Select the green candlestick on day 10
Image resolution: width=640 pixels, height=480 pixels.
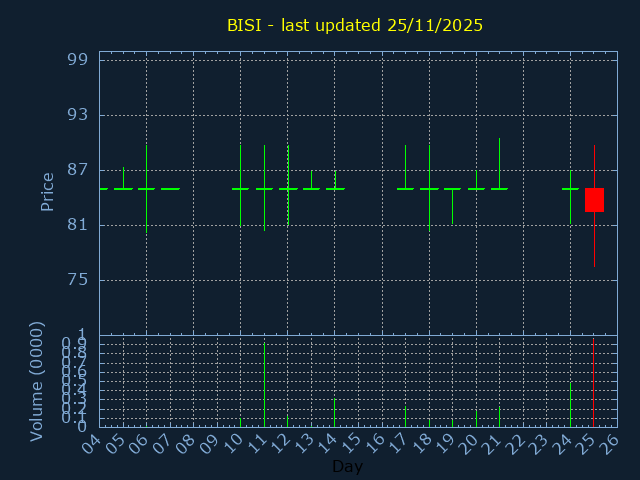240,187
